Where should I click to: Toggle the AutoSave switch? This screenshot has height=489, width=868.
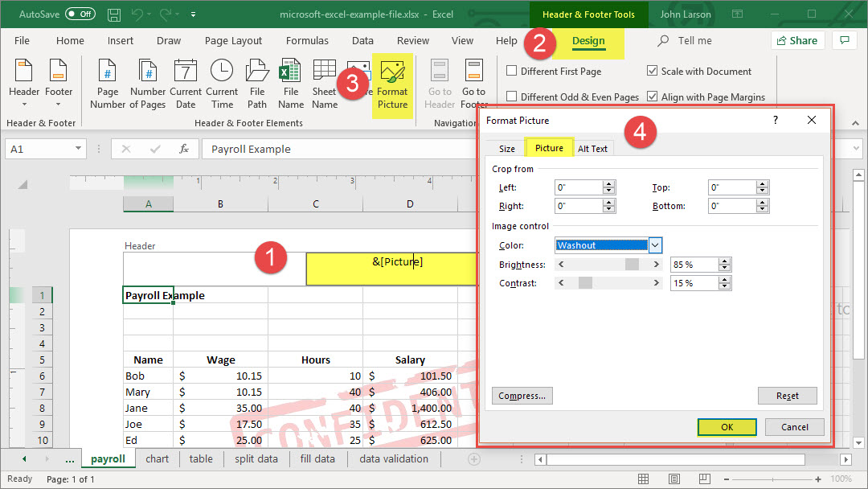point(80,14)
